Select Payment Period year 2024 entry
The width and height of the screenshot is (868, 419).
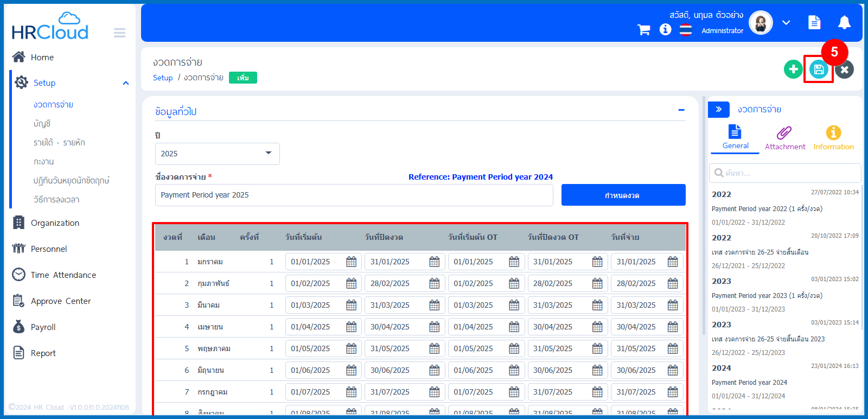click(x=785, y=382)
